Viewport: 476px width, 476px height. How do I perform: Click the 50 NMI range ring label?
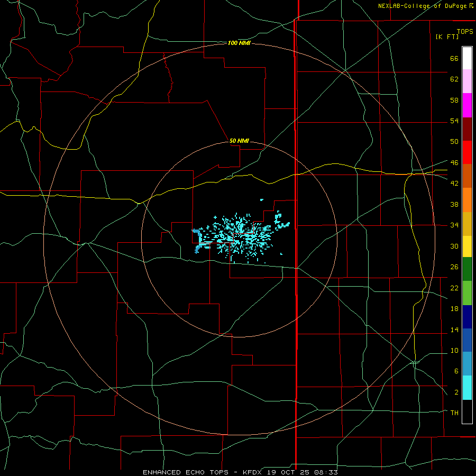(239, 141)
